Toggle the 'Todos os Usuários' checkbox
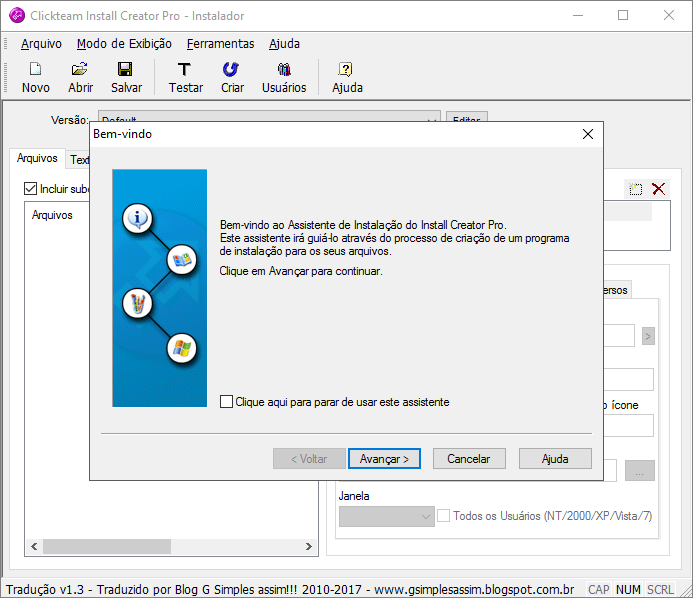Image resolution: width=693 pixels, height=598 pixels. pyautogui.click(x=443, y=515)
